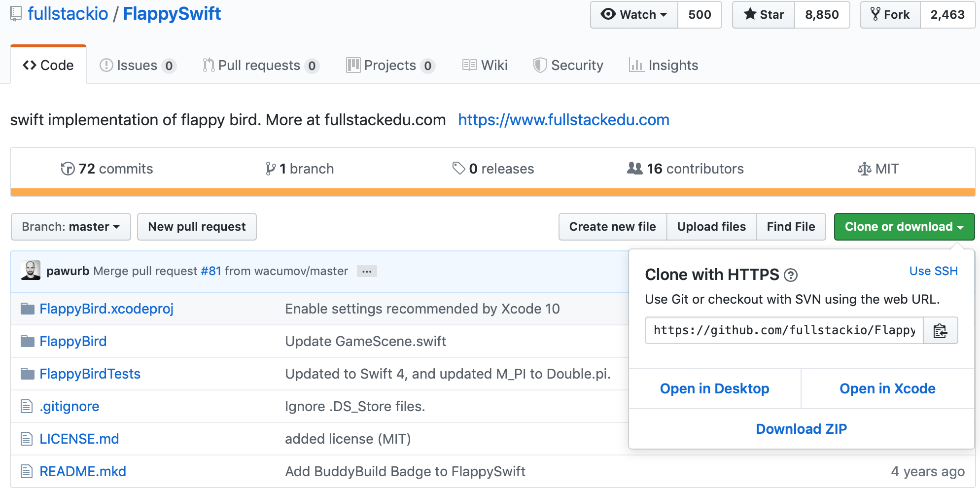Click the language breakdown orange bar
The width and height of the screenshot is (980, 490).
(x=493, y=192)
